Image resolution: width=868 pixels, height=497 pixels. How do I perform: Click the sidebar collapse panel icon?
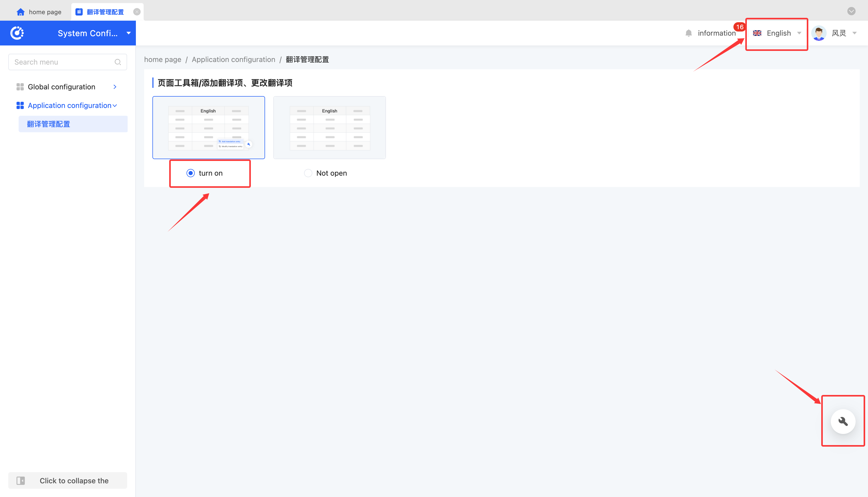tap(21, 481)
